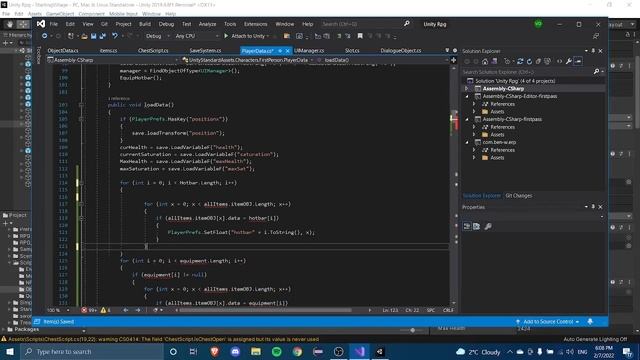
Task: Close the PlayerData.cs tab
Action: click(x=287, y=51)
